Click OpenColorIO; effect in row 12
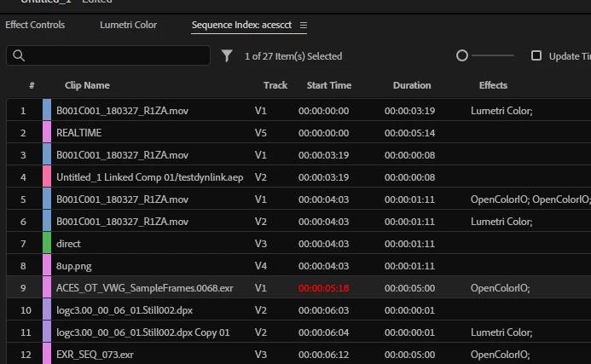The height and width of the screenshot is (364, 591). [x=500, y=355]
